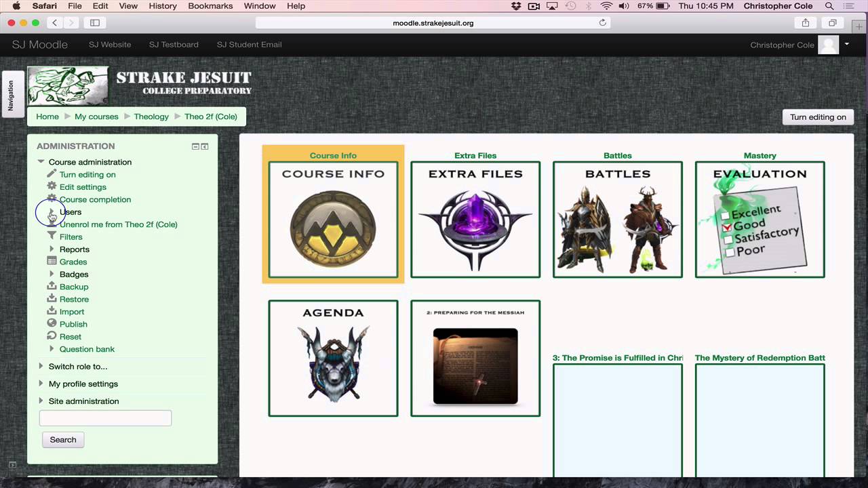Open the Course Info tile
This screenshot has height=488, width=868.
point(333,220)
